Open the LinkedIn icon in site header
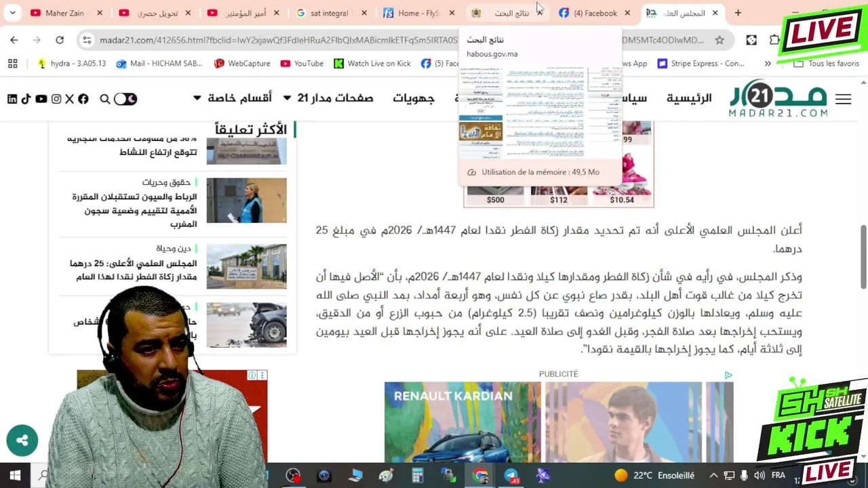The image size is (868, 488). point(12,99)
